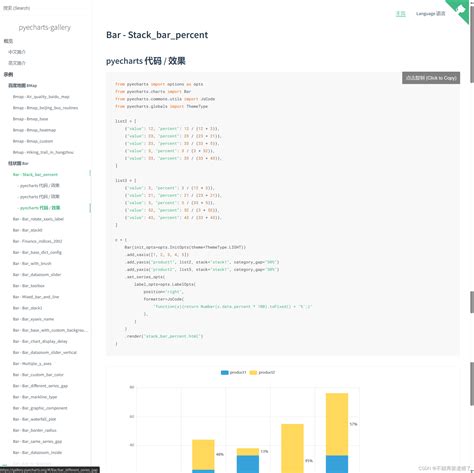Open Bar - Bar_base_with_custom_background example

[x=50, y=330]
